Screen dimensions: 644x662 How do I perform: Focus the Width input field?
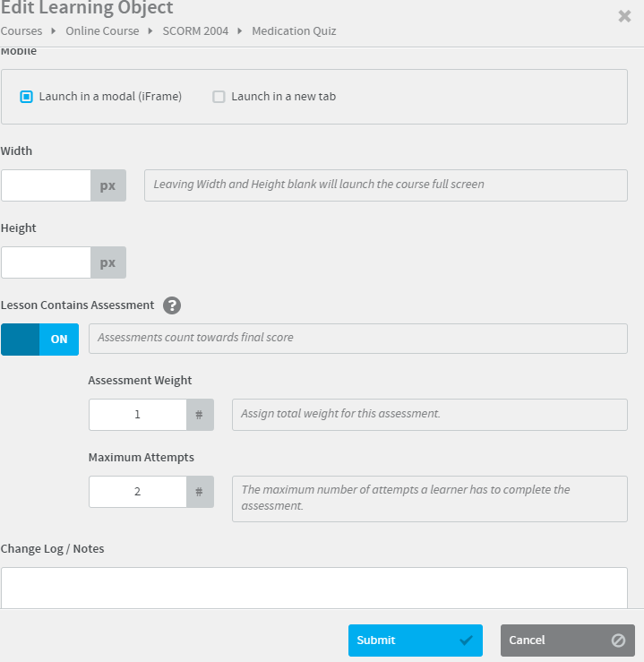47,186
